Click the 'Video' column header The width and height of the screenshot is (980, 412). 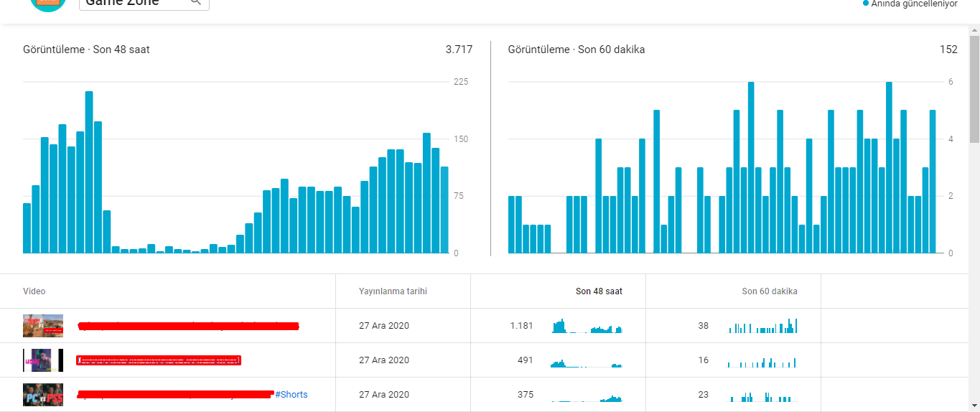click(34, 291)
